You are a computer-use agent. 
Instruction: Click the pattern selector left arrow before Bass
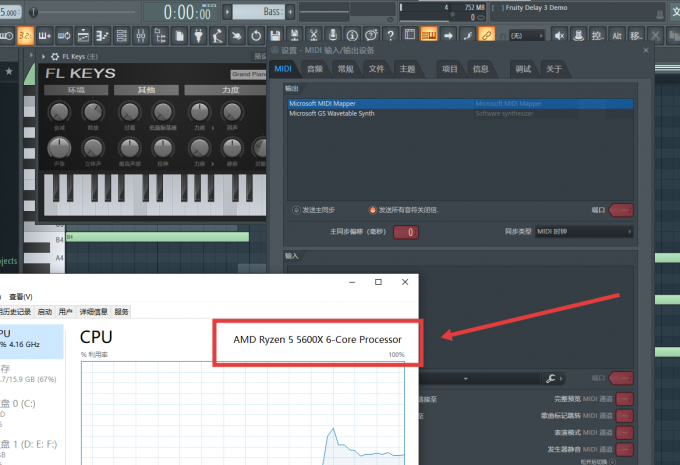pyautogui.click(x=227, y=12)
